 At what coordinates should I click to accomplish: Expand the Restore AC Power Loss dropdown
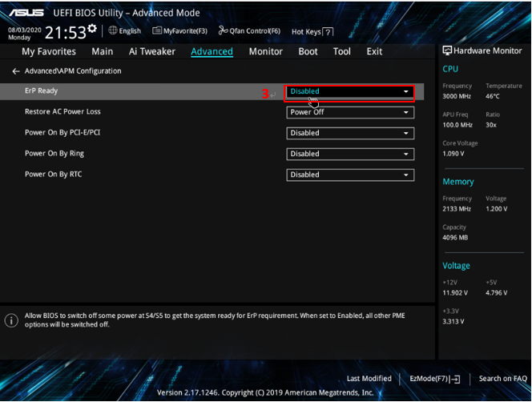point(349,113)
